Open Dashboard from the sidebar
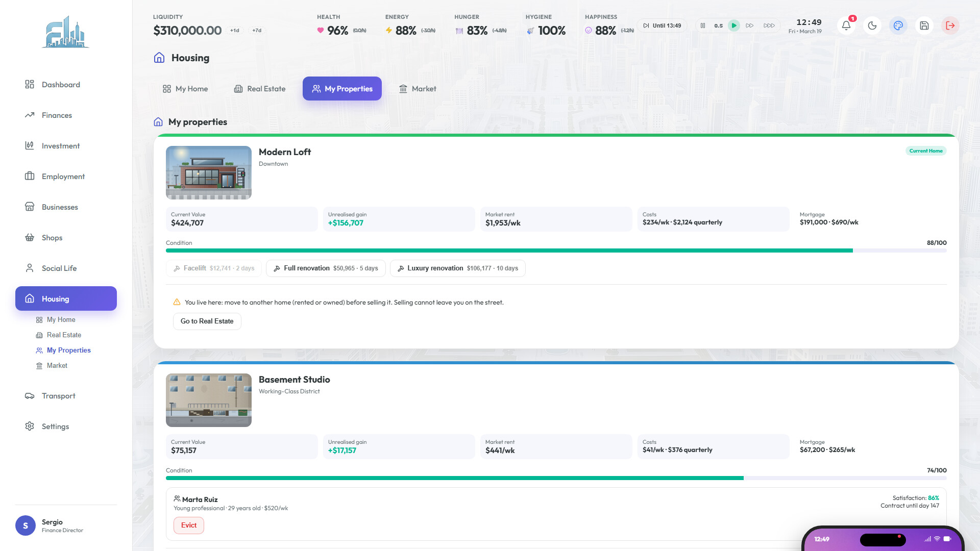 click(66, 85)
